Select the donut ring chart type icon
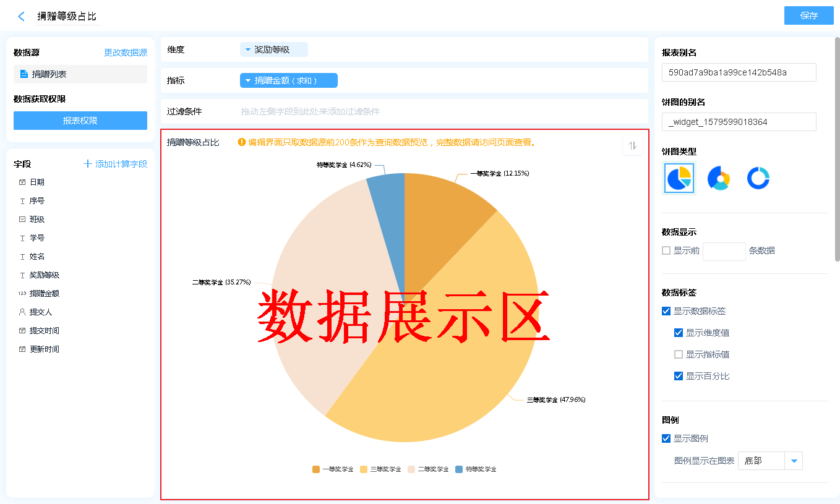This screenshot has width=840, height=504. click(x=758, y=179)
